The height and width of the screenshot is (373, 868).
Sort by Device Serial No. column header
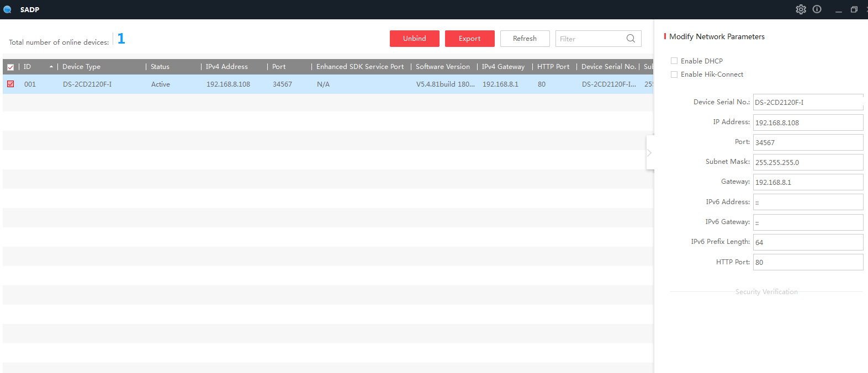coord(608,67)
